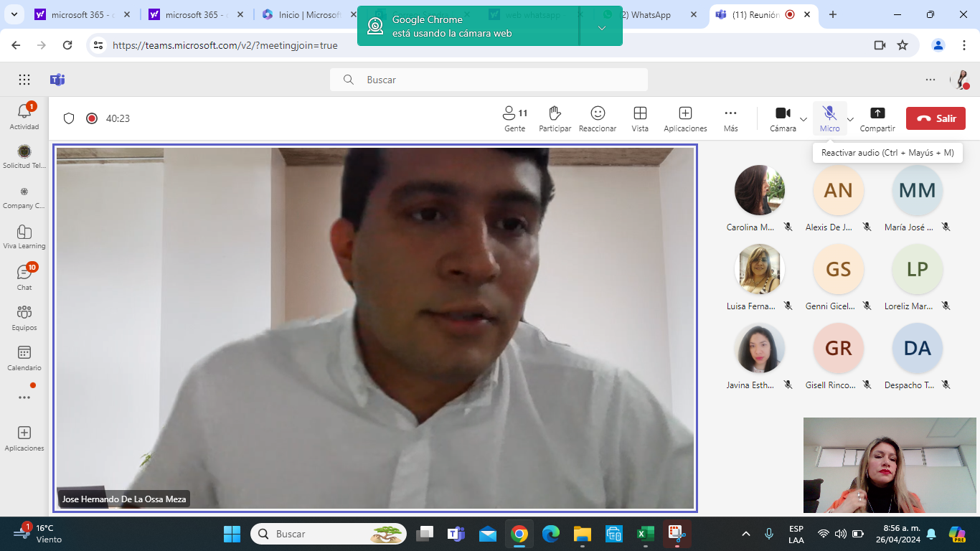Open Chrome camera permission icon in address bar
Screen dimensions: 980x551
[880, 45]
